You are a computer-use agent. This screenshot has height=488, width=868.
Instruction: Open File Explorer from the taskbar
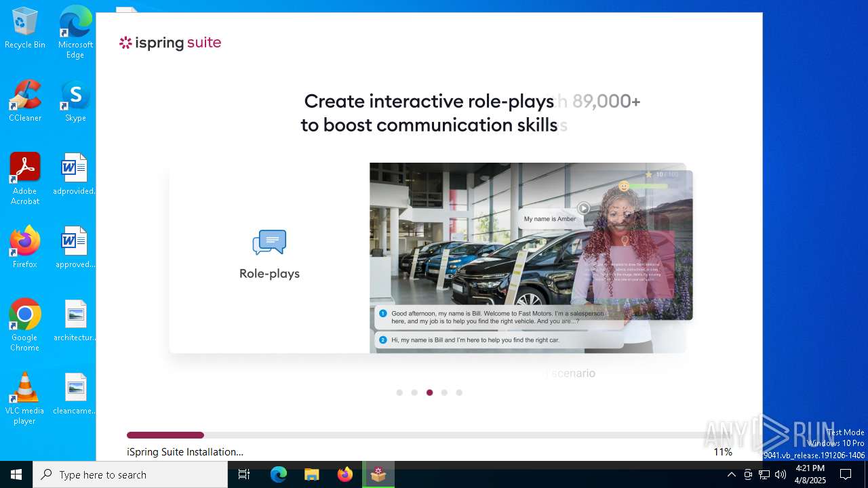click(311, 474)
